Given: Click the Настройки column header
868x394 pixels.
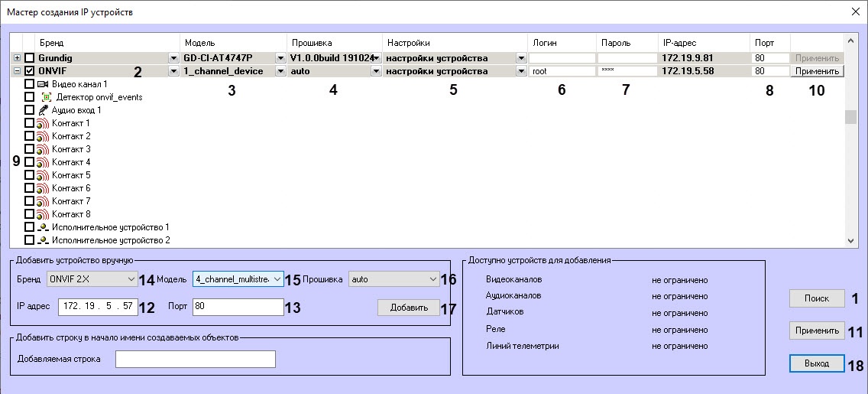Looking at the screenshot, I should (409, 43).
